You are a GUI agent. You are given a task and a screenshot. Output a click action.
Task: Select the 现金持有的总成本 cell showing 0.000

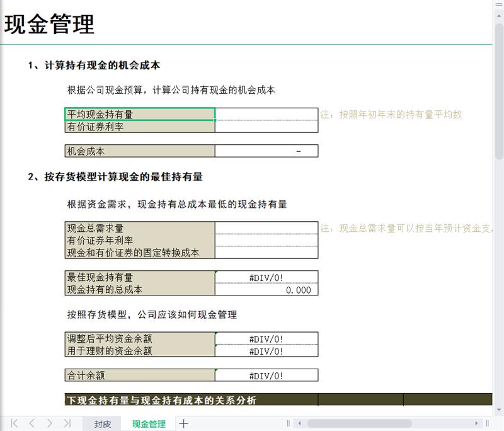[266, 290]
